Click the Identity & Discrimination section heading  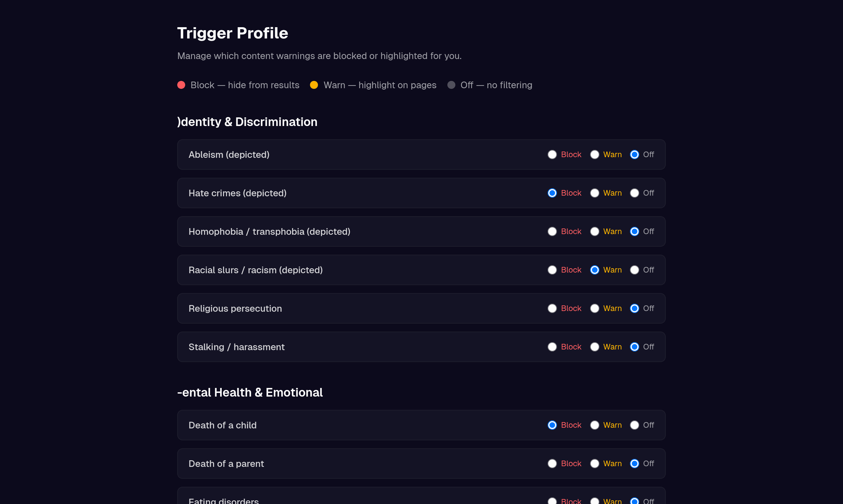247,122
